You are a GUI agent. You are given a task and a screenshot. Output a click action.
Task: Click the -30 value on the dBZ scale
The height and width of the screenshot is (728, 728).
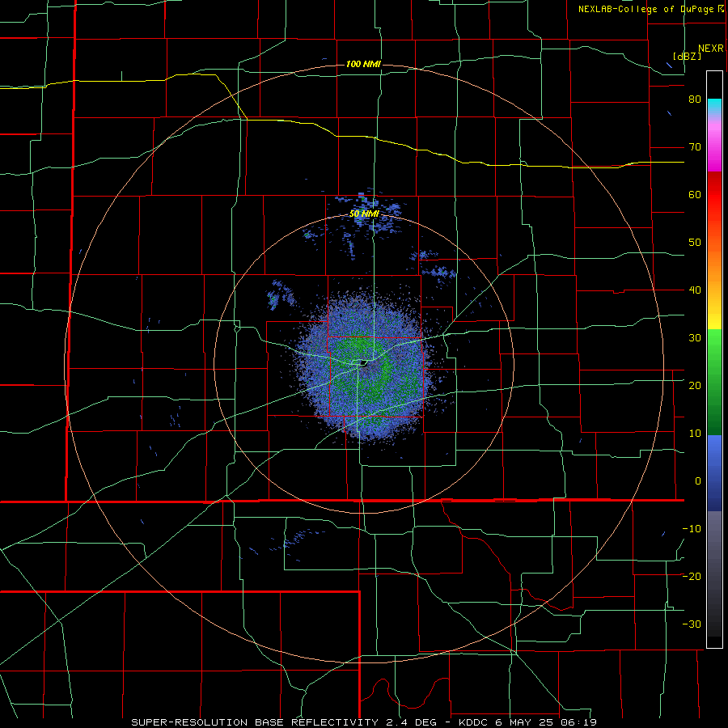(x=692, y=624)
